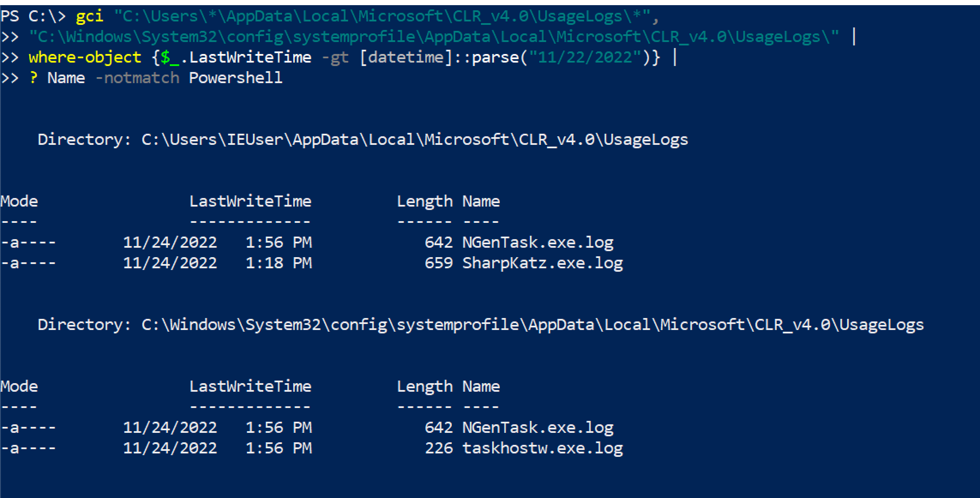Click the 1:18 PM timestamp
This screenshot has width=980, height=498.
click(x=279, y=263)
